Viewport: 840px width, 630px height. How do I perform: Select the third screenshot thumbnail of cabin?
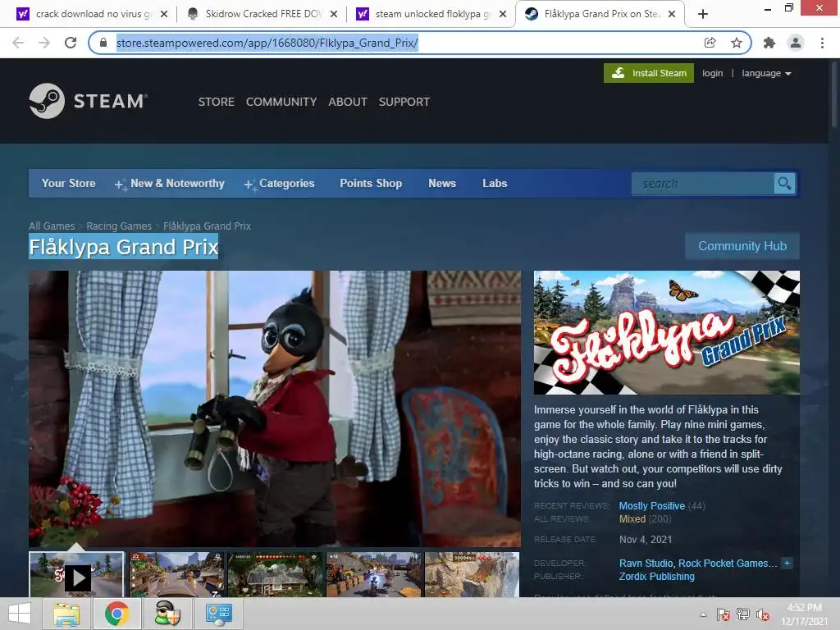(x=276, y=575)
